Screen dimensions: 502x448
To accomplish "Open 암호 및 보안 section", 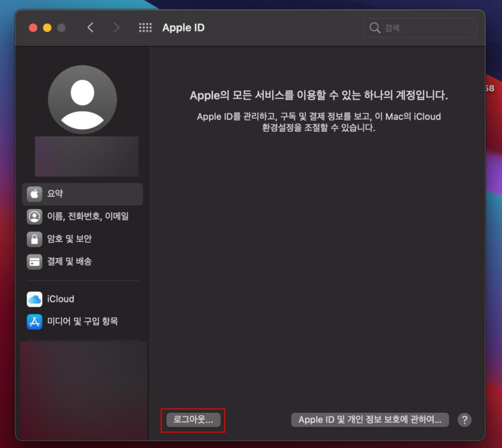I will pos(83,239).
